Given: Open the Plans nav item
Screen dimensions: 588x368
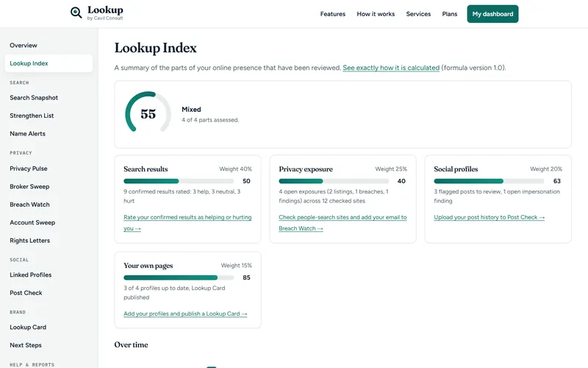Looking at the screenshot, I should [x=449, y=14].
